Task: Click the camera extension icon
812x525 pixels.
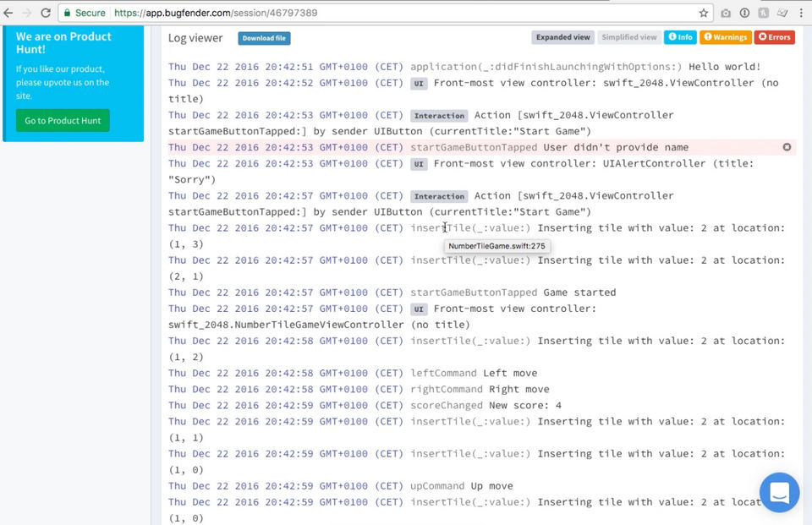Action: pyautogui.click(x=726, y=13)
